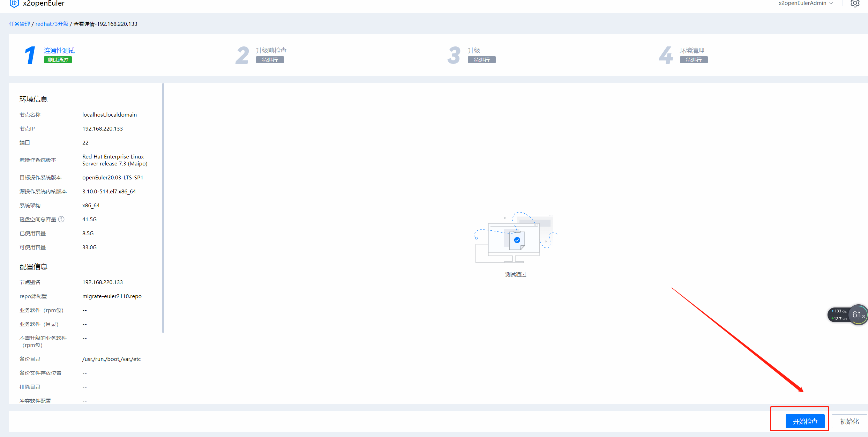Viewport: 868px width, 437px height.
Task: Select the 环境清理 step
Action: pyautogui.click(x=692, y=51)
